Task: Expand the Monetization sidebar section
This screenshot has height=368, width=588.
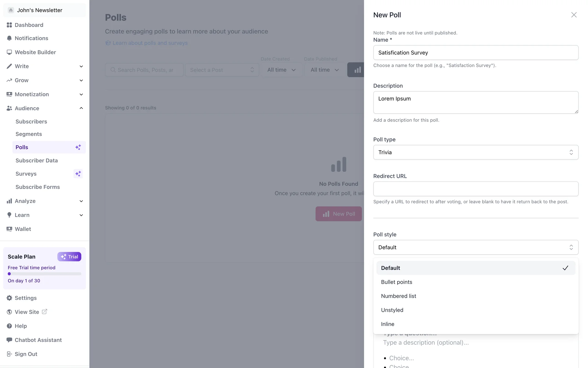Action: coord(81,94)
